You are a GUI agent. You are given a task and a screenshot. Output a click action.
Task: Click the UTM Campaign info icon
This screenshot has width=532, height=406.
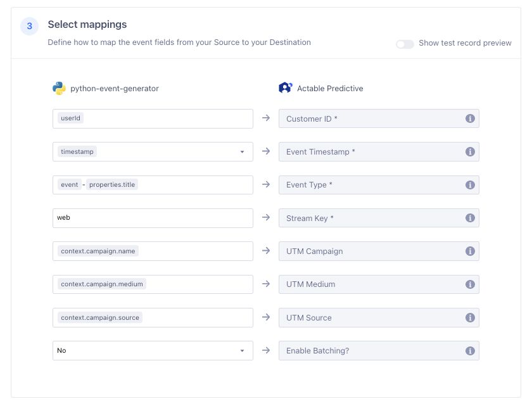[470, 251]
